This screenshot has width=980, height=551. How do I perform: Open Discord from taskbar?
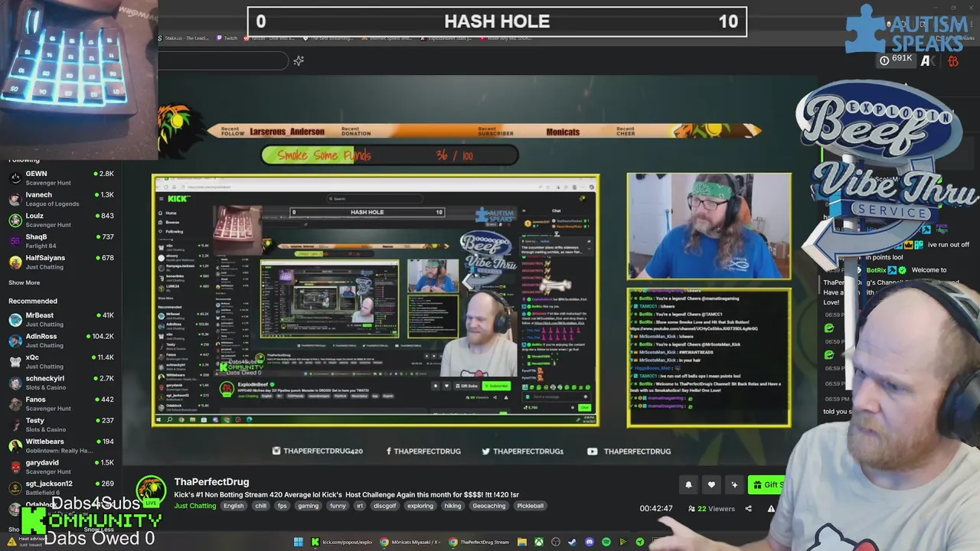(590, 542)
